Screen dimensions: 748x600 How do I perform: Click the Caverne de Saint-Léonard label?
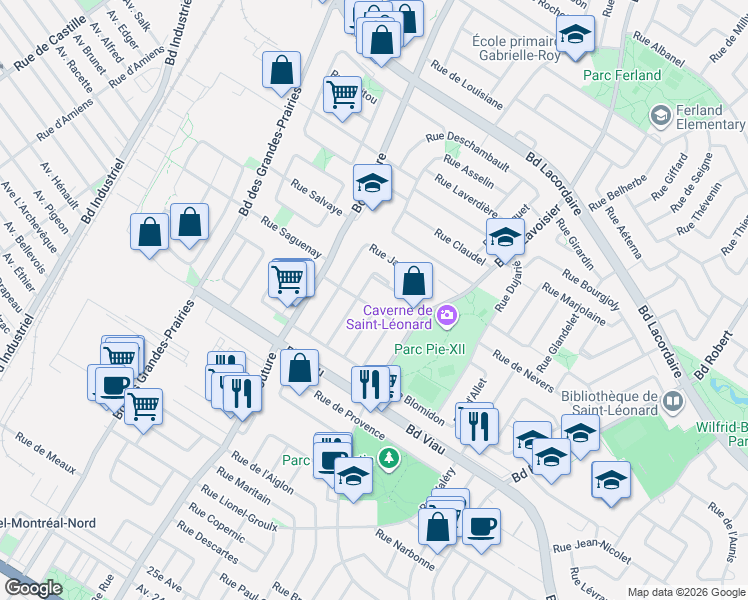pos(389,317)
